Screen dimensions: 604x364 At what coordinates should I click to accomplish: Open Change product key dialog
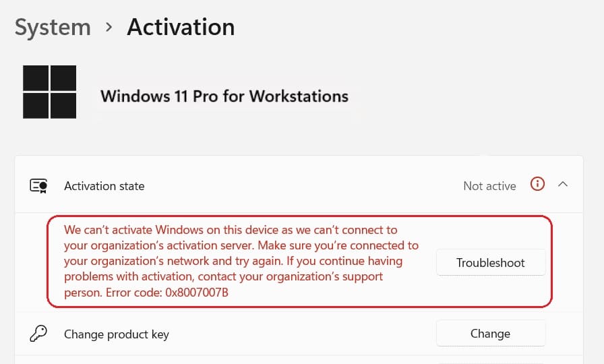tap(491, 334)
